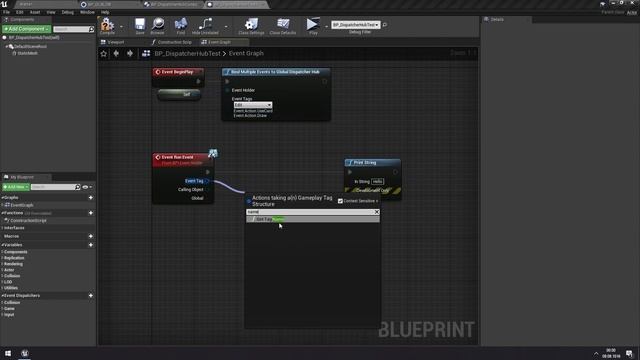The image size is (640, 360).
Task: Click the graph icon before BP_DispatcherHubTest breadcrumb
Action: click(146, 53)
